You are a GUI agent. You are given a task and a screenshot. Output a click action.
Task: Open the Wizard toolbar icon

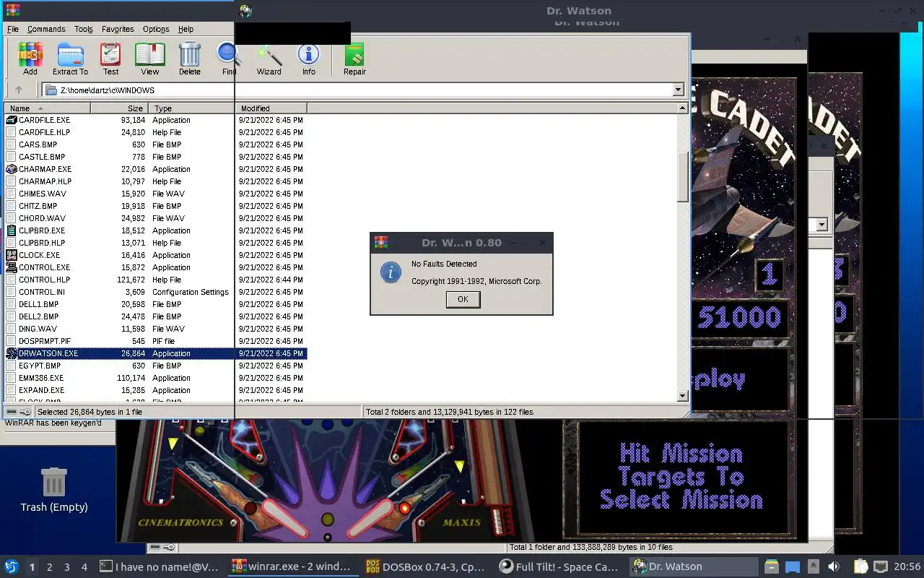click(x=269, y=55)
